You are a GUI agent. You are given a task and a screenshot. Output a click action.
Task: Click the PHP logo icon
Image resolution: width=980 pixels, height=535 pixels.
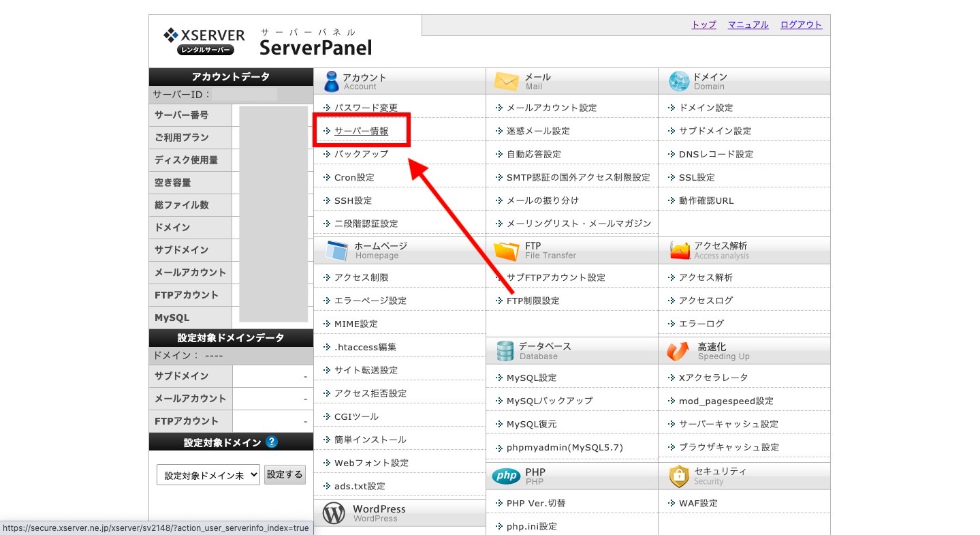[x=506, y=476]
